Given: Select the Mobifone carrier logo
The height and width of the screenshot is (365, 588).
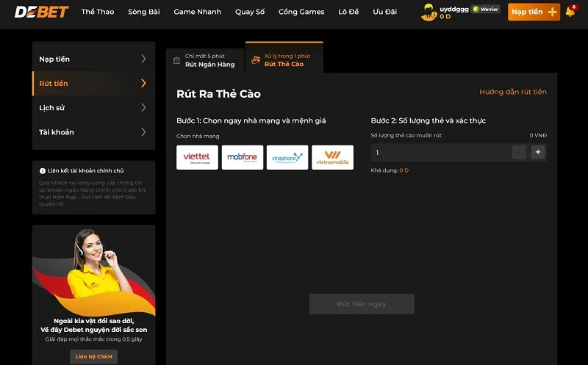Looking at the screenshot, I should (243, 157).
